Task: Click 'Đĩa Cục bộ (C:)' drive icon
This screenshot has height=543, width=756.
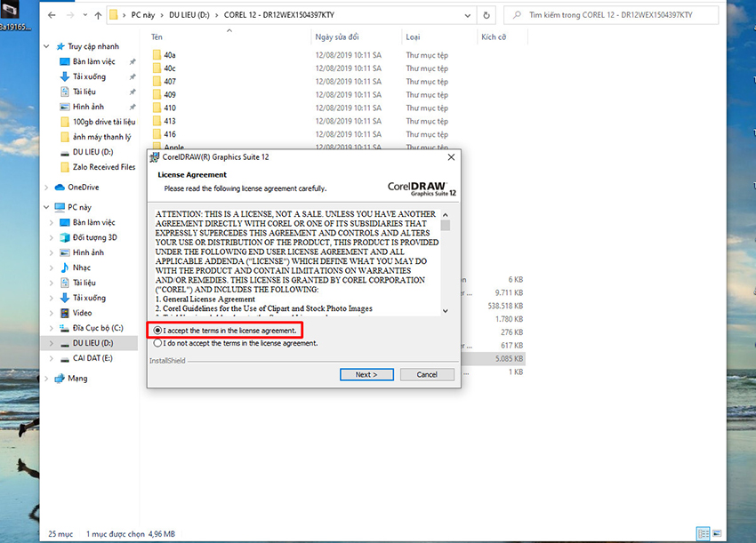Action: point(65,328)
